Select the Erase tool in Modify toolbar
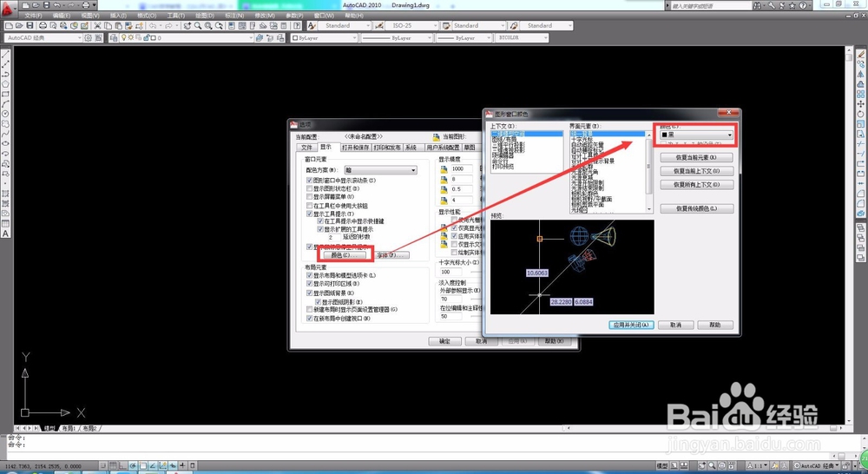This screenshot has height=474, width=868. pyautogui.click(x=861, y=55)
